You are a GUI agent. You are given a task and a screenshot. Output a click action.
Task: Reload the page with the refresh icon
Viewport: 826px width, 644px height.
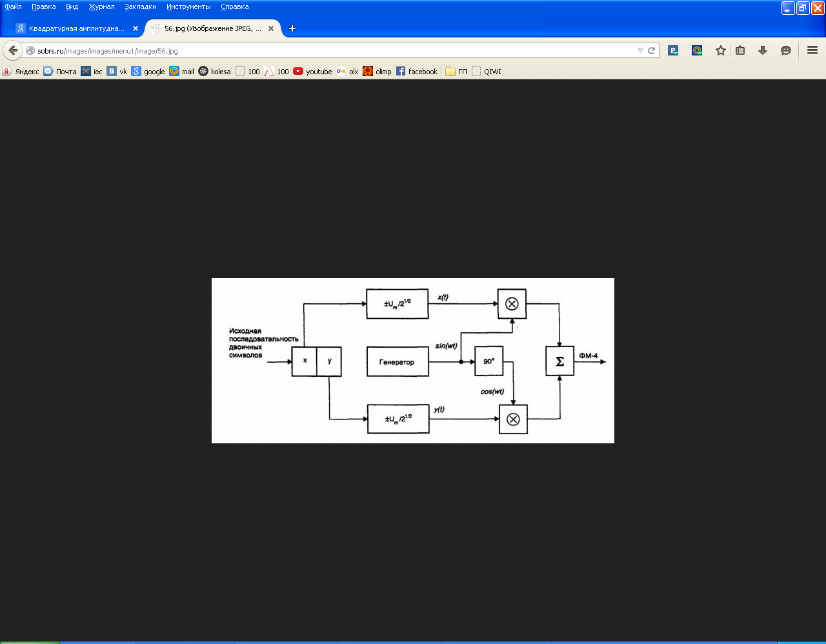click(x=652, y=50)
